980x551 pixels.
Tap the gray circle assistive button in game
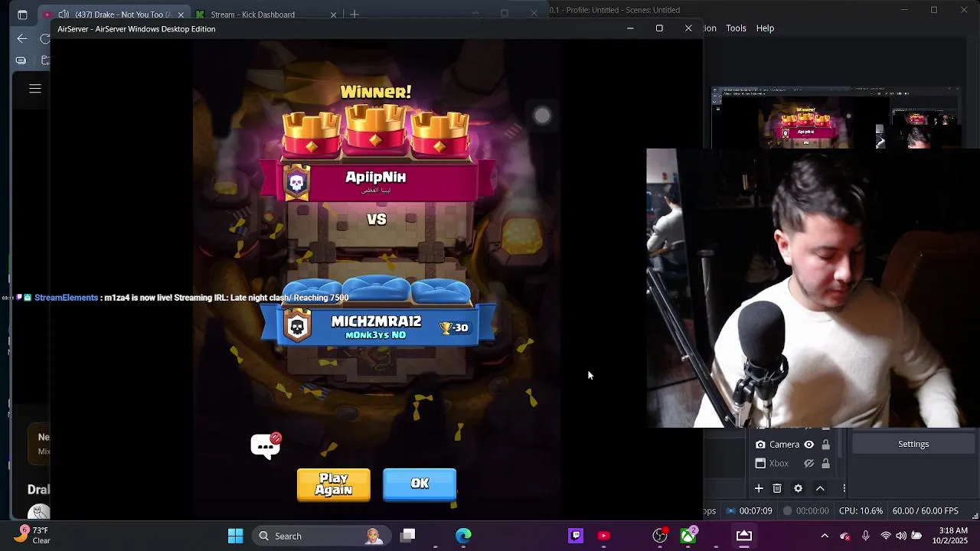pos(542,116)
